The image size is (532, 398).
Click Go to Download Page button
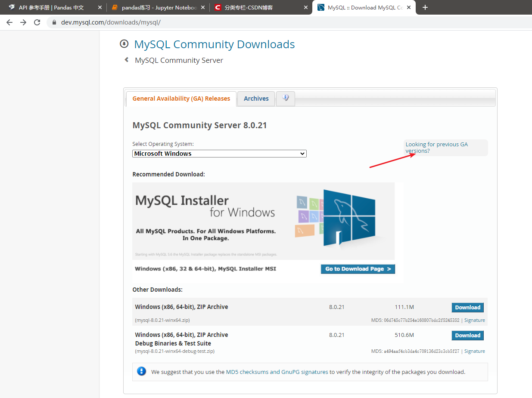point(358,269)
